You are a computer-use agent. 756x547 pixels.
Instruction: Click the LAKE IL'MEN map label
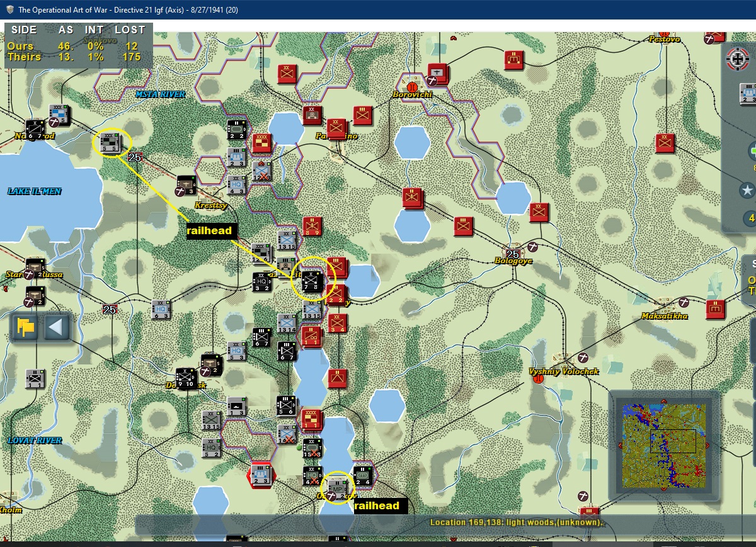pyautogui.click(x=35, y=191)
